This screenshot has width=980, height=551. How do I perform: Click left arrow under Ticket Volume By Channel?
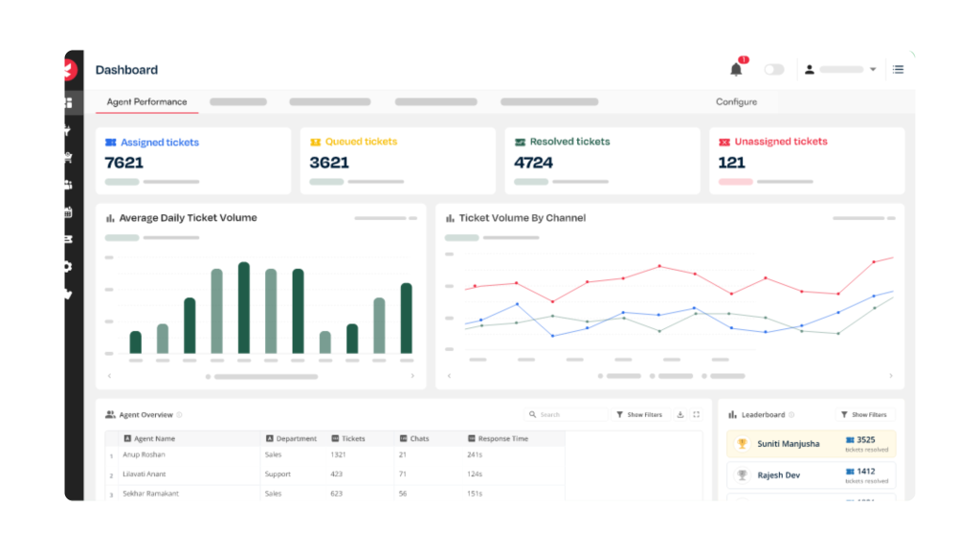[x=449, y=376]
